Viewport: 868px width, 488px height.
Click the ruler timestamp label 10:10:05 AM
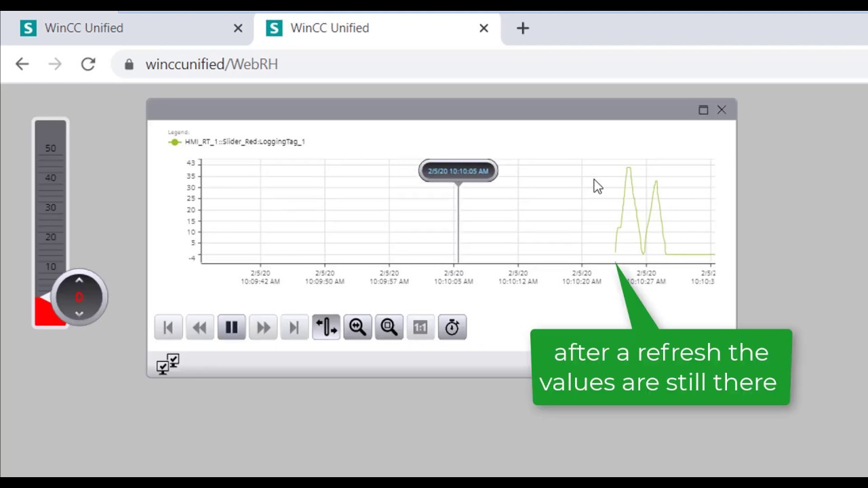coord(458,171)
